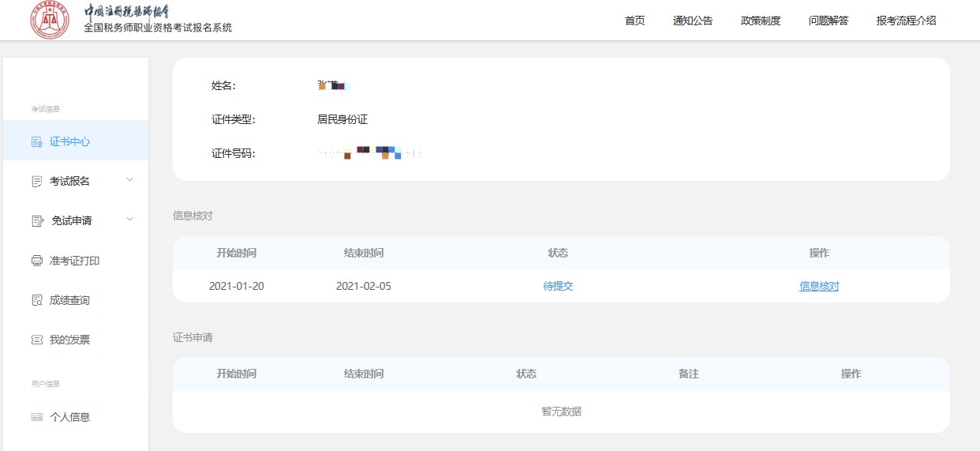This screenshot has width=980, height=451.
Task: Select 成绩查询 in the sidebar
Action: [69, 300]
